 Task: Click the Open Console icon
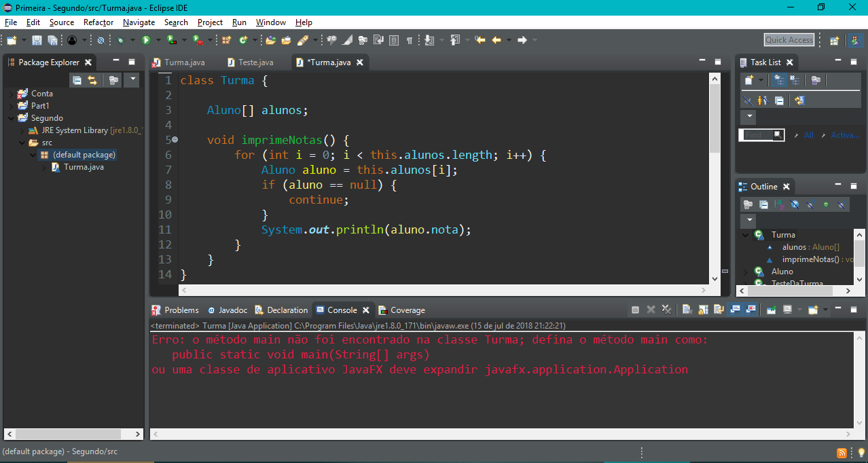tap(813, 310)
